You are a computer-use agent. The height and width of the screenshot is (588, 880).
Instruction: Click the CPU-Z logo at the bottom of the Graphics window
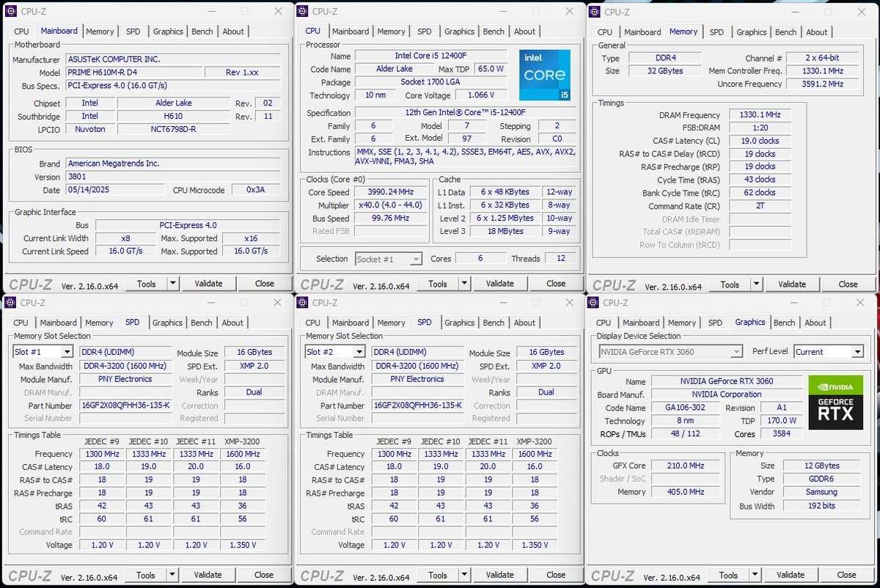coord(614,575)
